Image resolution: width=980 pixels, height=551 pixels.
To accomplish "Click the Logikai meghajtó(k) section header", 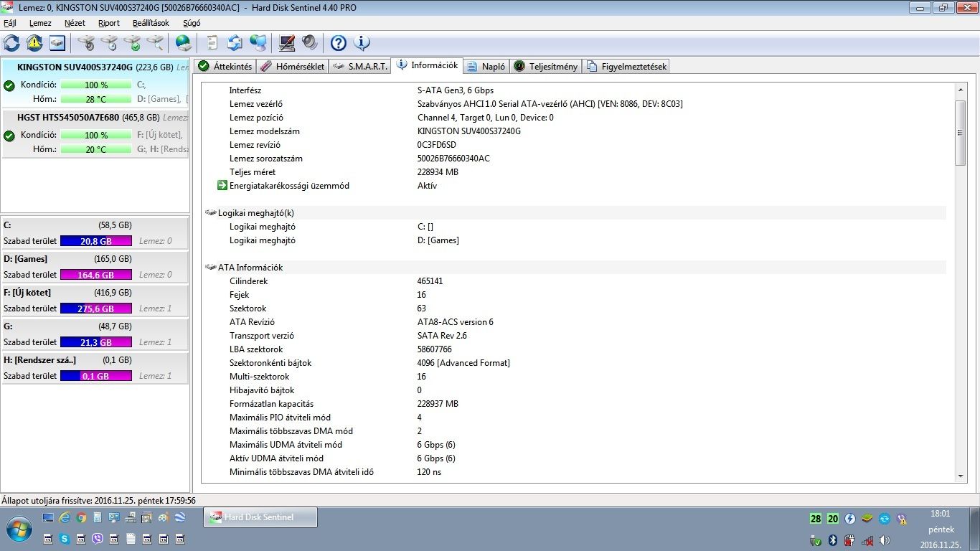I will (x=256, y=213).
